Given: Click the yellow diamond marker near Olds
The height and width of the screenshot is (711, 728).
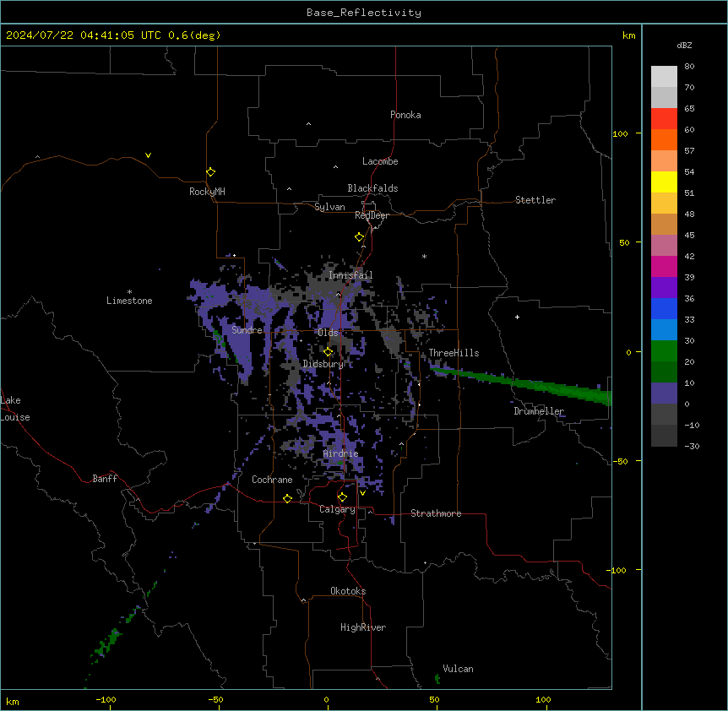Looking at the screenshot, I should click(x=328, y=352).
